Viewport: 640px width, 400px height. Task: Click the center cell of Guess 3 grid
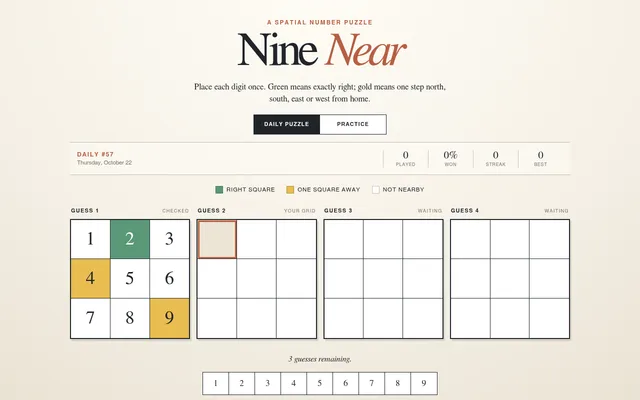(383, 279)
